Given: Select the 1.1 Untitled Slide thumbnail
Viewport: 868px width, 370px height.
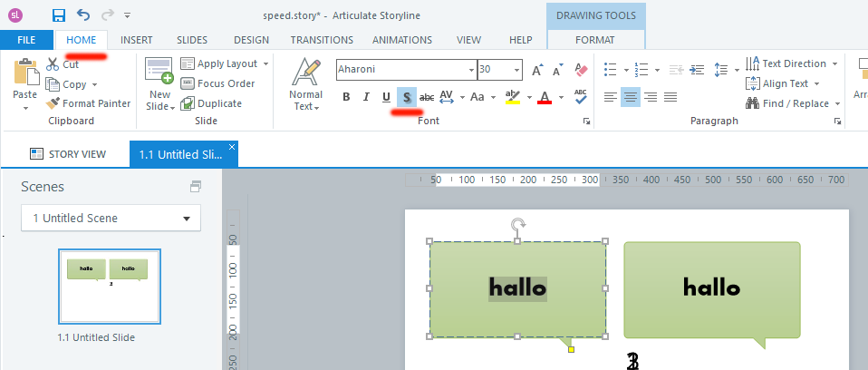Looking at the screenshot, I should pyautogui.click(x=110, y=286).
